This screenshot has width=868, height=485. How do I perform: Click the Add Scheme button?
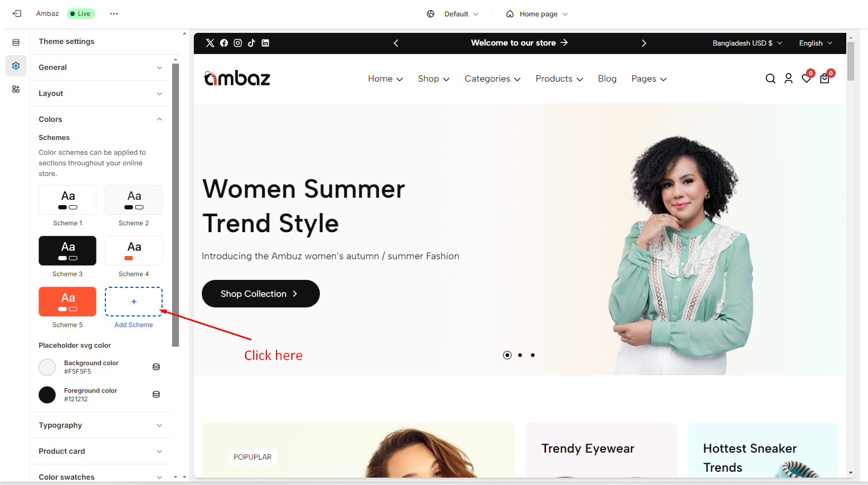(x=133, y=302)
